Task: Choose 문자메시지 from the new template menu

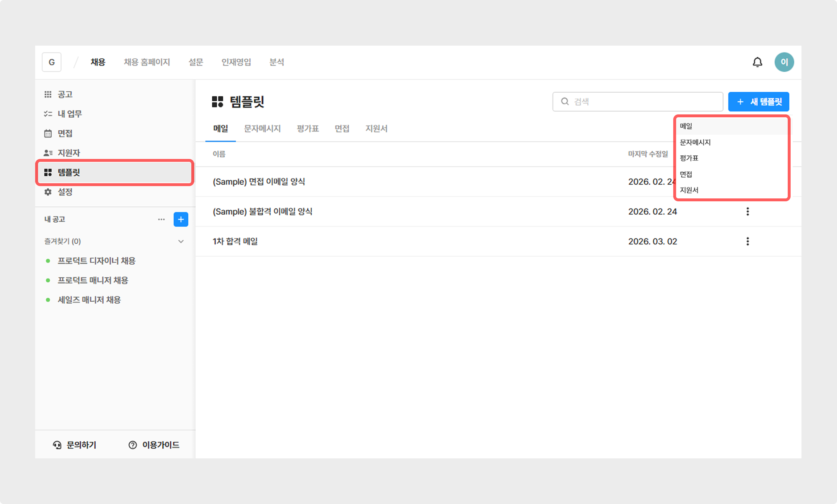Action: (x=732, y=142)
